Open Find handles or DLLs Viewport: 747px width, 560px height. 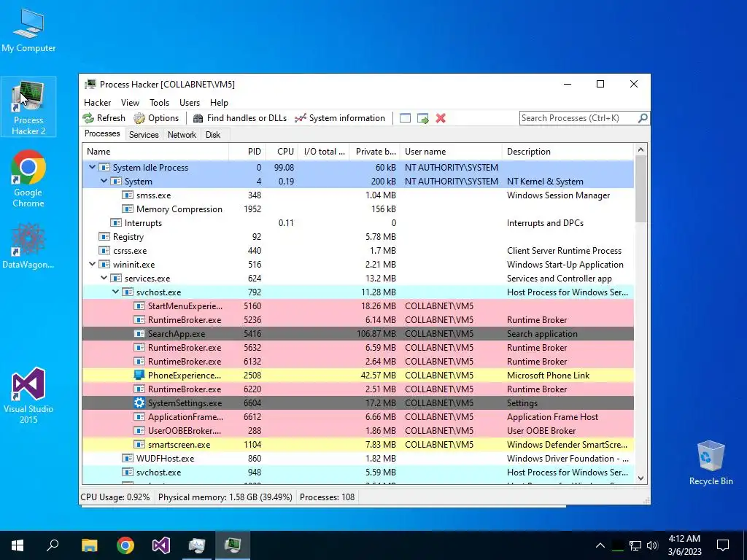[240, 118]
